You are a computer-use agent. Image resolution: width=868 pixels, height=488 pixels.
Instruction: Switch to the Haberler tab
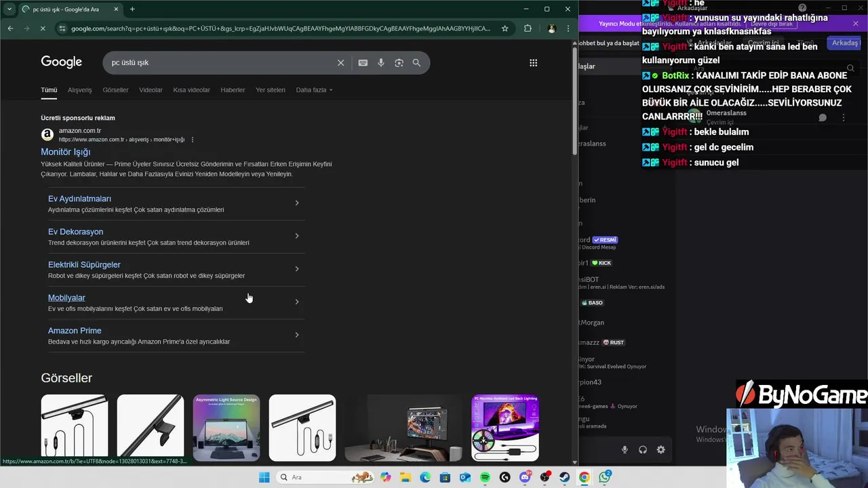233,89
